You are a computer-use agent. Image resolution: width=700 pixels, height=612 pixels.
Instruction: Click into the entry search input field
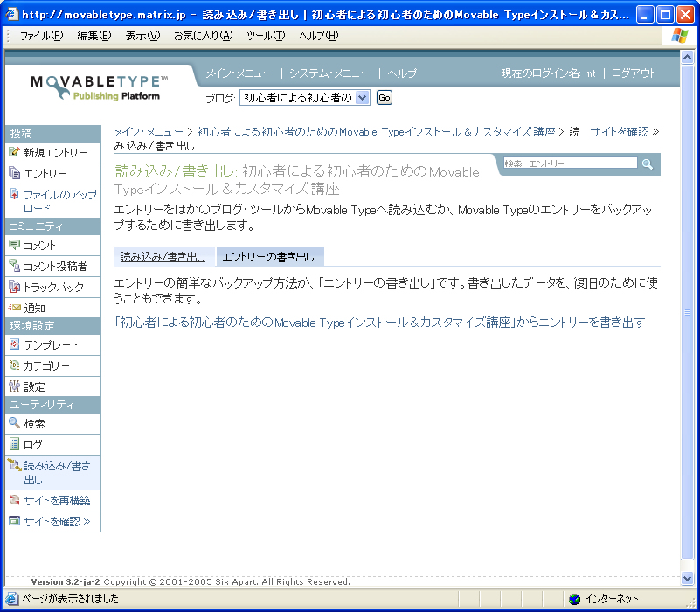570,163
